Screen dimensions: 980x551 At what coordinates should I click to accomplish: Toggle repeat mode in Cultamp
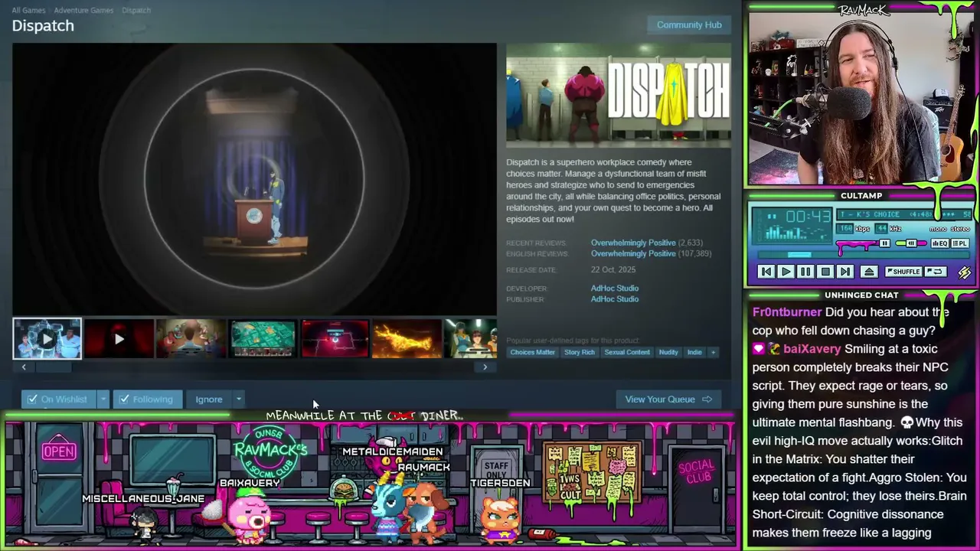point(935,272)
